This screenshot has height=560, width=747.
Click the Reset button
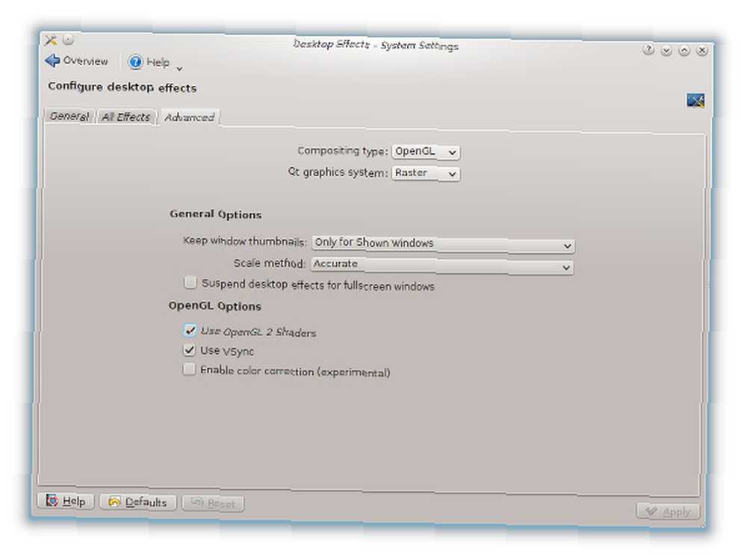tap(213, 503)
